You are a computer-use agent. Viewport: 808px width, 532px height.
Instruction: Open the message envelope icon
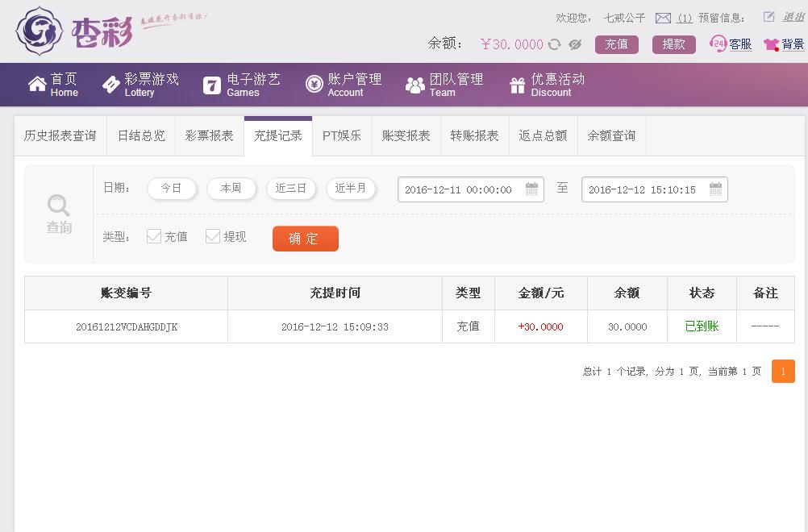click(x=664, y=15)
